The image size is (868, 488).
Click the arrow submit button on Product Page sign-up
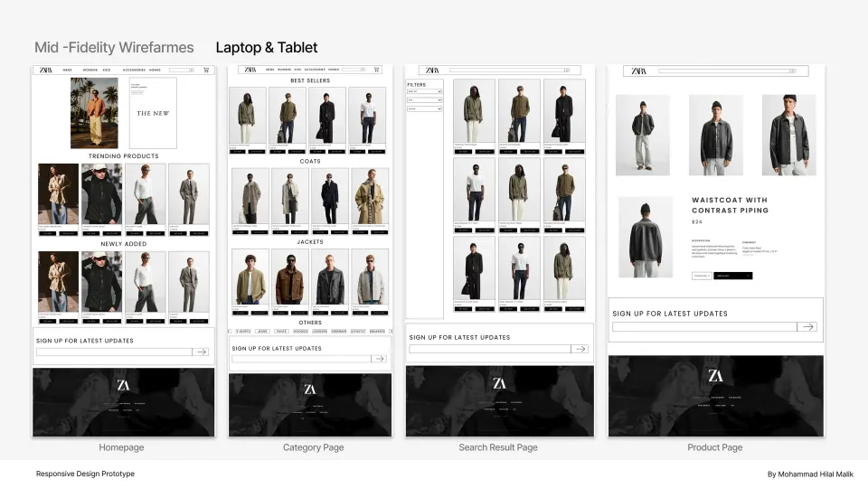click(807, 327)
